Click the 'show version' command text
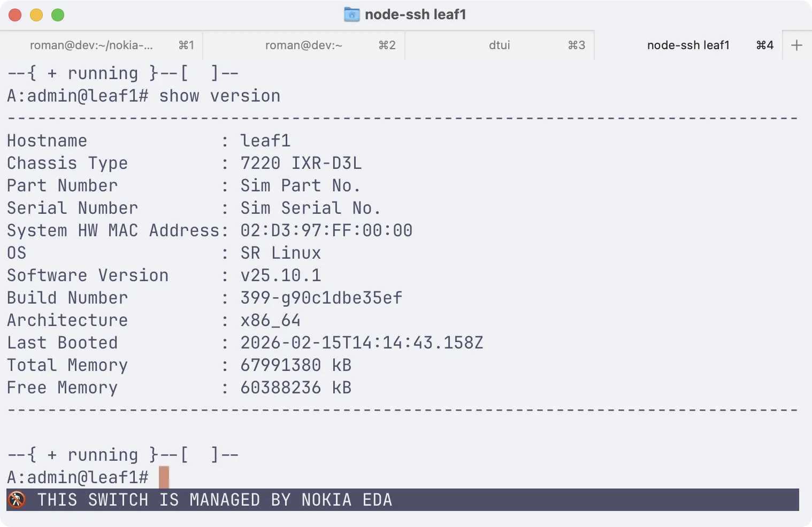This screenshot has height=527, width=812. point(220,96)
